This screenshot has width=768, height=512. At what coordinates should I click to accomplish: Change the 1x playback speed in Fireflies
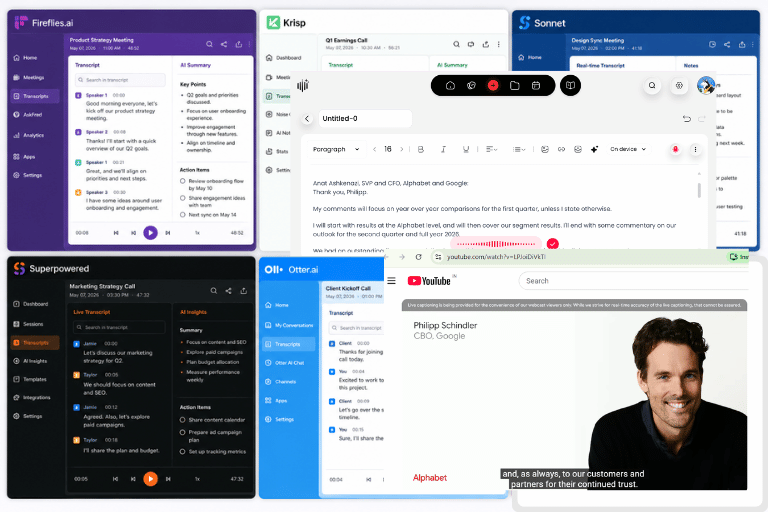[x=197, y=233]
